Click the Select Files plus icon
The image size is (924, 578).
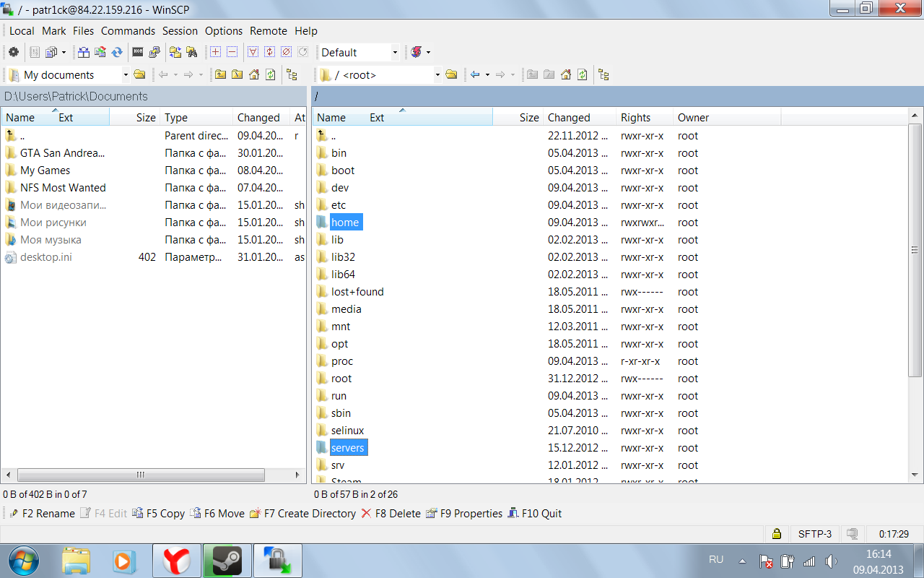(215, 52)
